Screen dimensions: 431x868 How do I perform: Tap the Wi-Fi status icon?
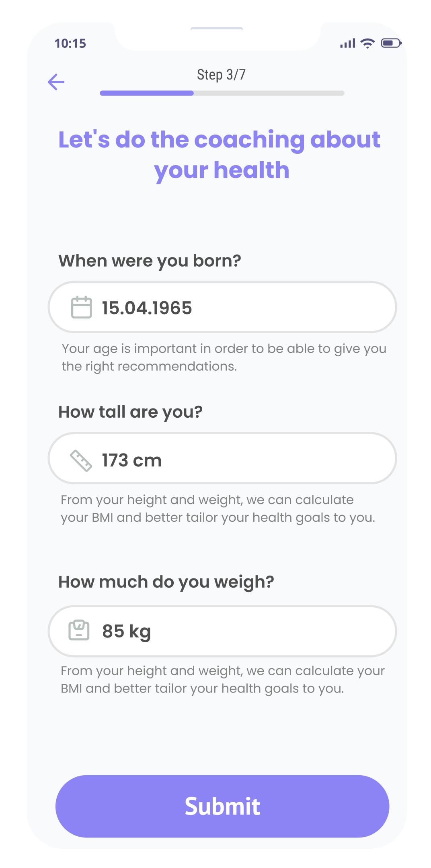367,43
